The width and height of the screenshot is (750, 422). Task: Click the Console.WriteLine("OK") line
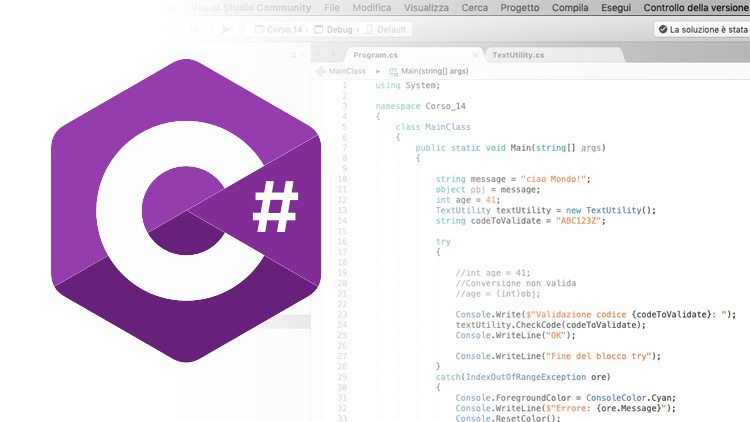[x=516, y=335]
